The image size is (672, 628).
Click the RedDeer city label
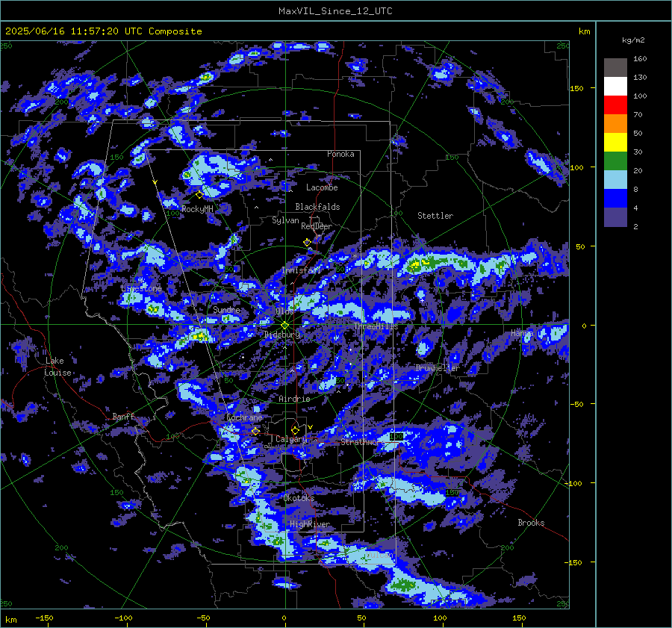317,226
